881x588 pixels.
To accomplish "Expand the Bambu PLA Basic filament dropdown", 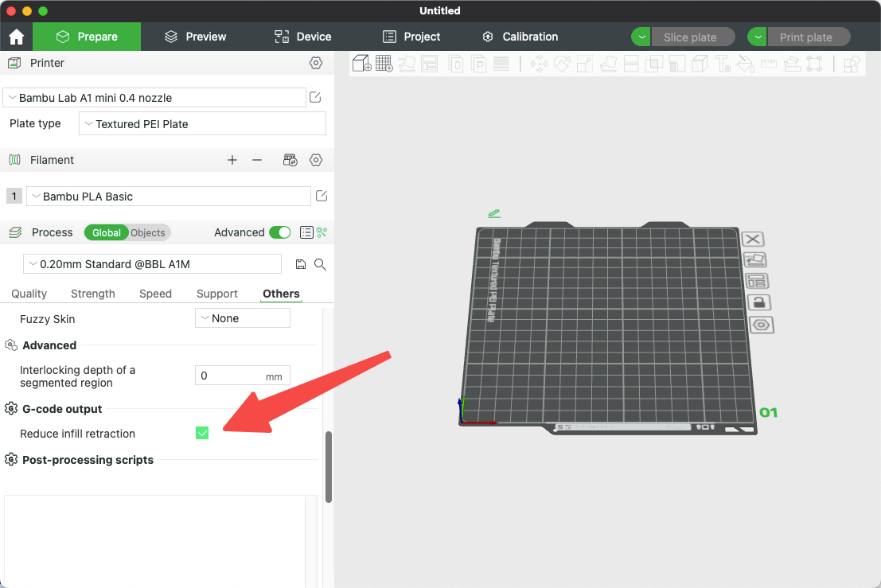I will pyautogui.click(x=169, y=196).
